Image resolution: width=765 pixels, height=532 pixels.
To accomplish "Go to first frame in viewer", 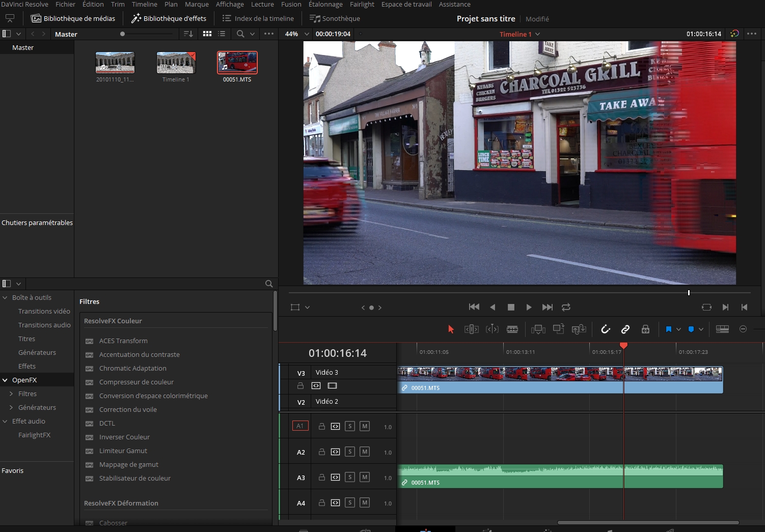I will [474, 307].
